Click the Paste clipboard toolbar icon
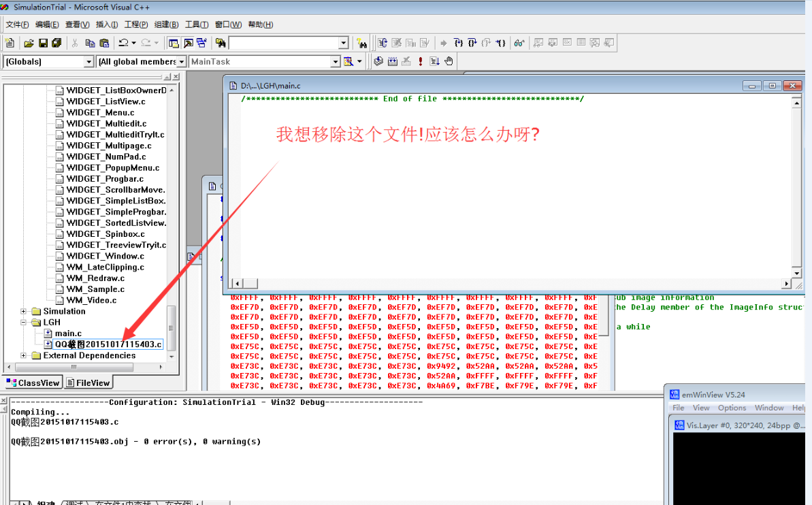Image resolution: width=812 pixels, height=505 pixels. pos(104,43)
